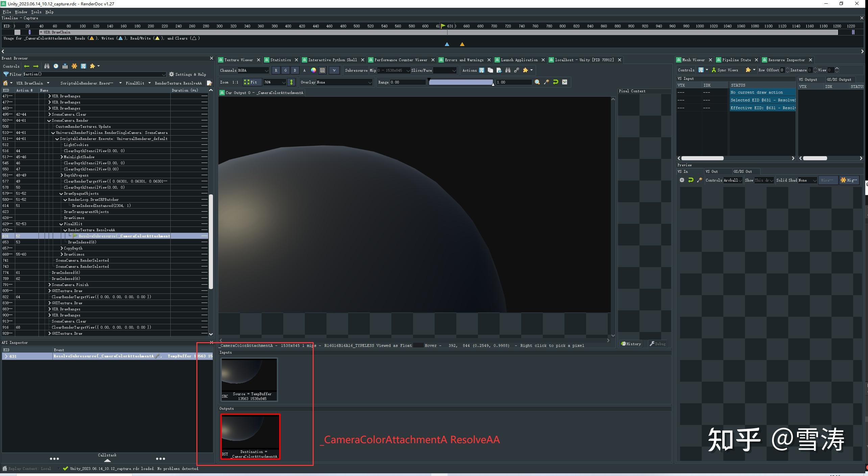Toggle the alpha channel A button
The image size is (868, 476).
click(304, 70)
